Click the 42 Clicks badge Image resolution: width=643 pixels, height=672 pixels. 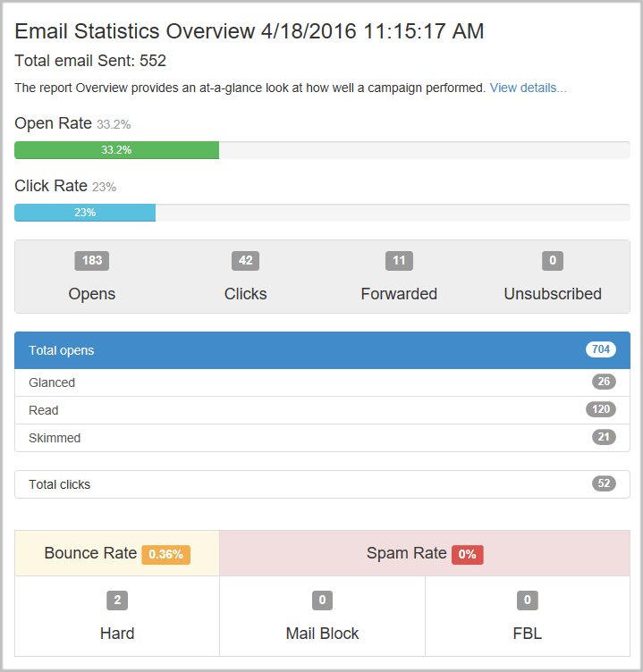(x=245, y=261)
